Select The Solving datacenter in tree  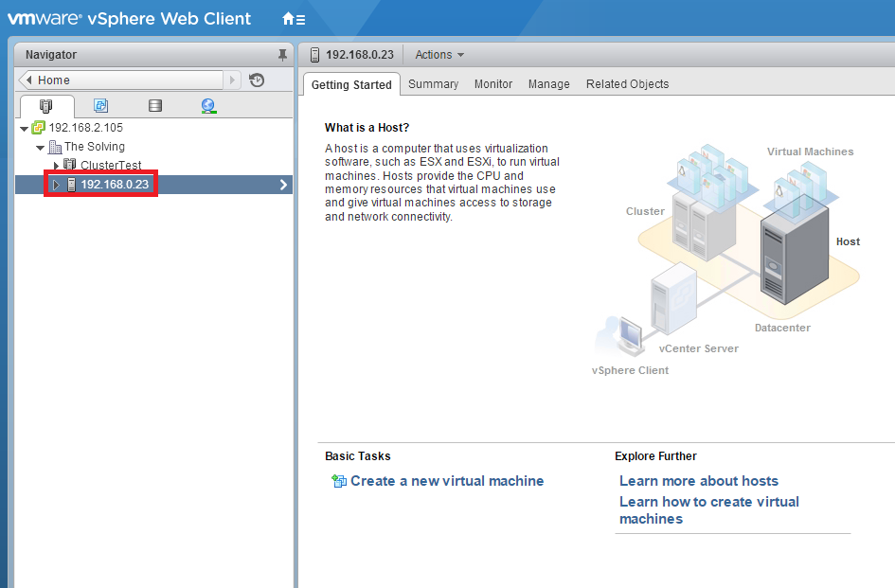pos(94,147)
